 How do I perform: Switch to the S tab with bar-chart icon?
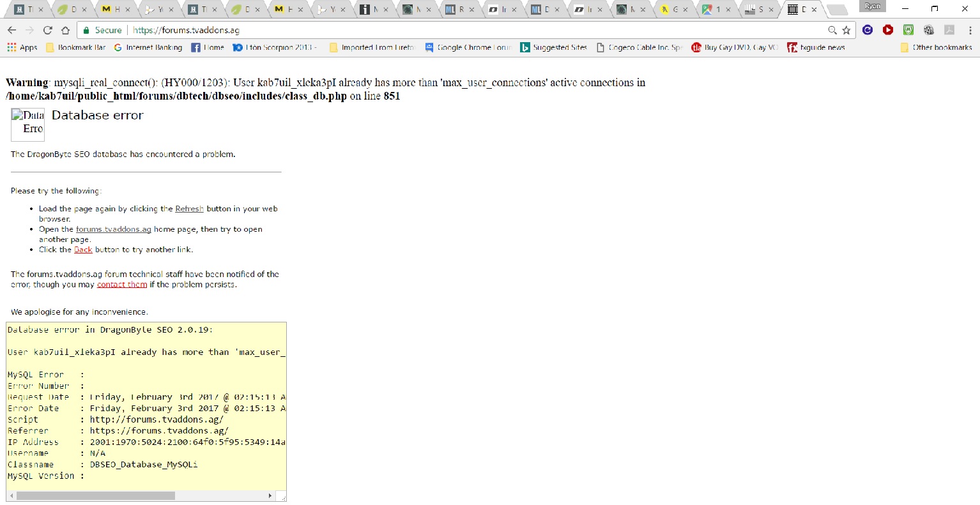[x=758, y=10]
